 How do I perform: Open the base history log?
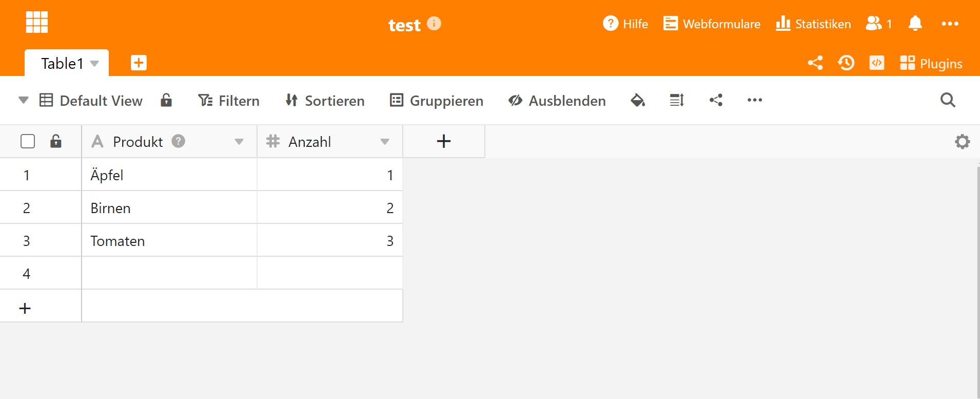click(846, 63)
